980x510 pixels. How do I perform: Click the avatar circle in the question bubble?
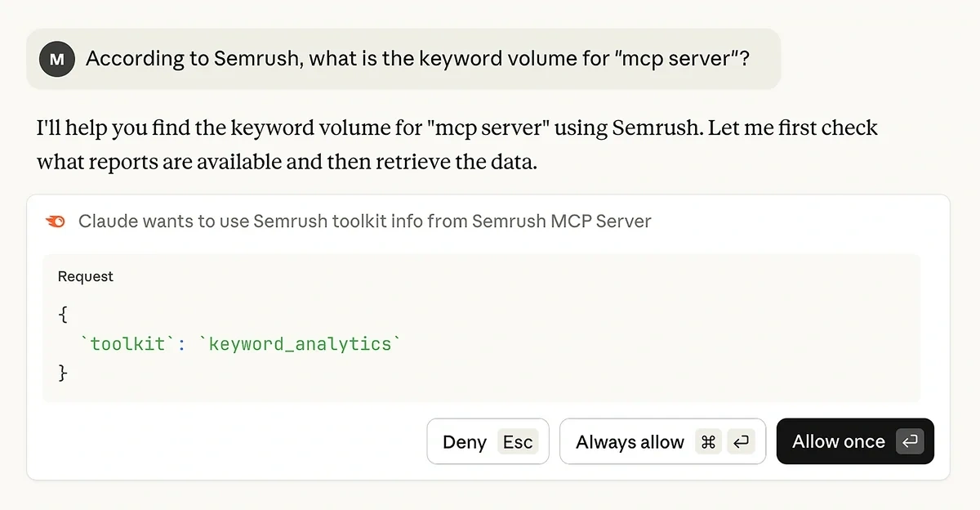point(56,58)
